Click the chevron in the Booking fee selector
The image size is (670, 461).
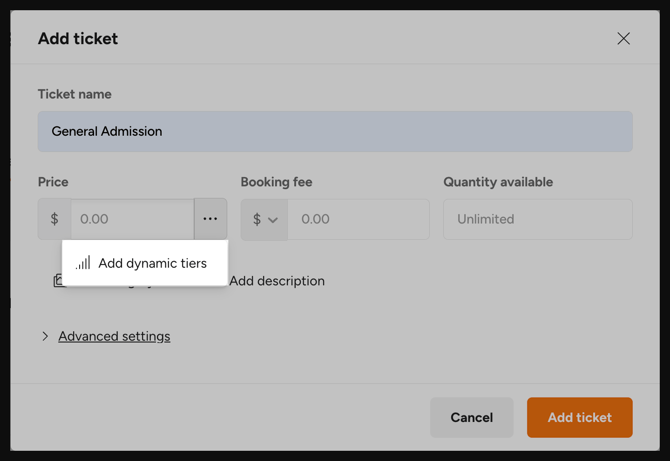point(272,220)
